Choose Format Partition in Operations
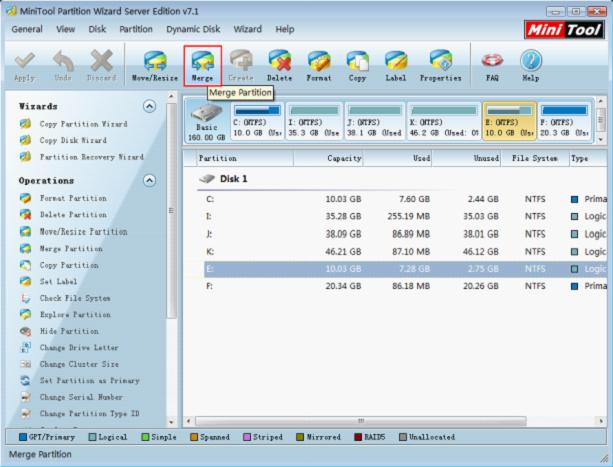This screenshot has height=467, width=613. pyautogui.click(x=73, y=198)
